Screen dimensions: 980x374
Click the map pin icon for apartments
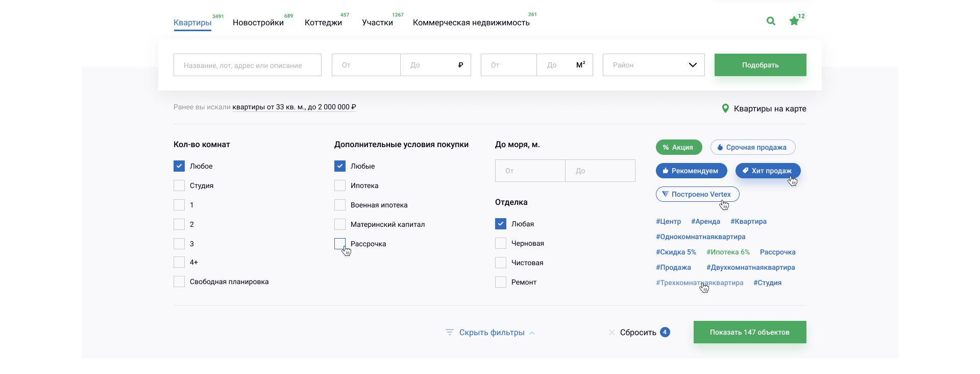(725, 108)
